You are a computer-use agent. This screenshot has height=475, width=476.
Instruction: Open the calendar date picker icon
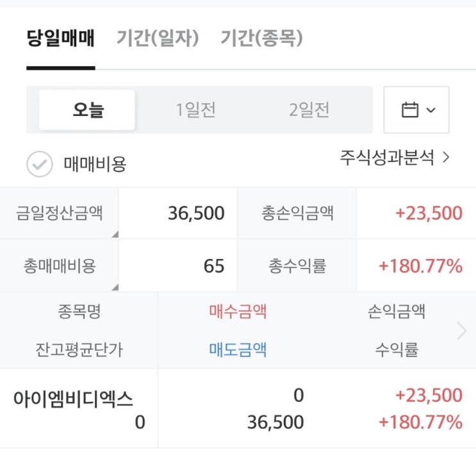tap(409, 110)
